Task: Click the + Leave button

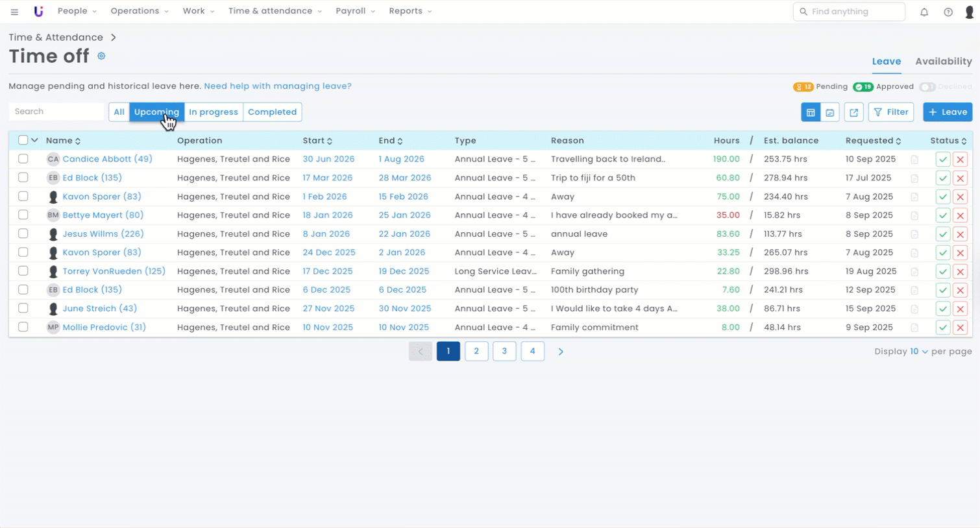Action: click(947, 112)
